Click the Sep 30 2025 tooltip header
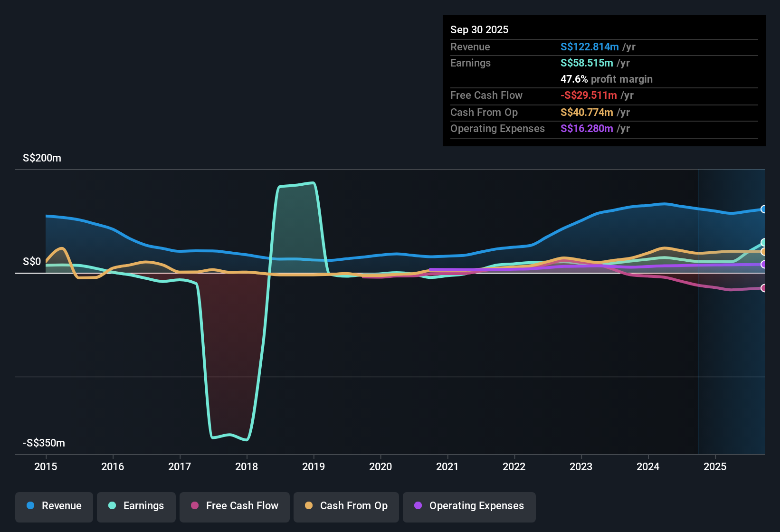 pyautogui.click(x=479, y=29)
